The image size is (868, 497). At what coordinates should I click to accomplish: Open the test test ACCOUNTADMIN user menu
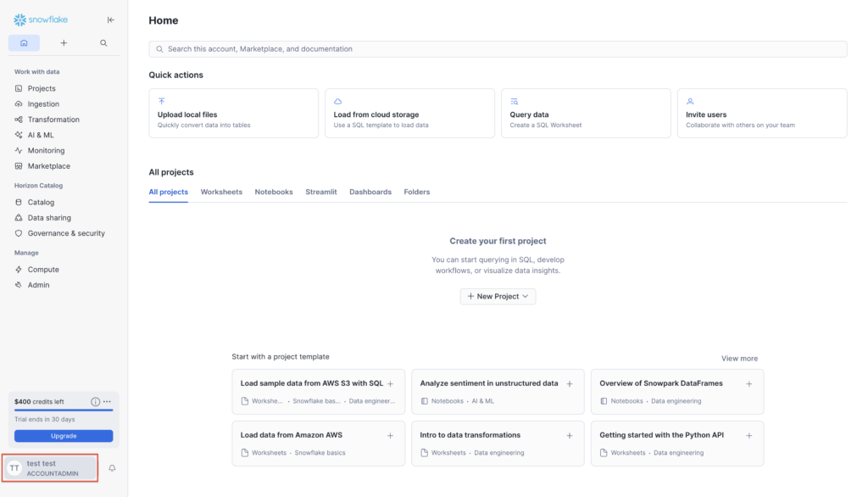click(51, 468)
